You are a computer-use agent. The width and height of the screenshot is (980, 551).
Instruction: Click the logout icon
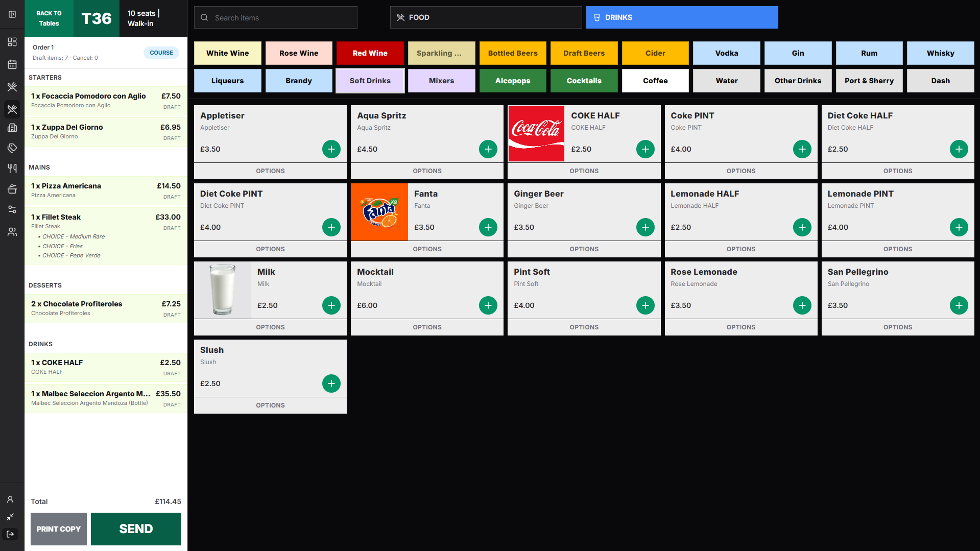pos(10,534)
